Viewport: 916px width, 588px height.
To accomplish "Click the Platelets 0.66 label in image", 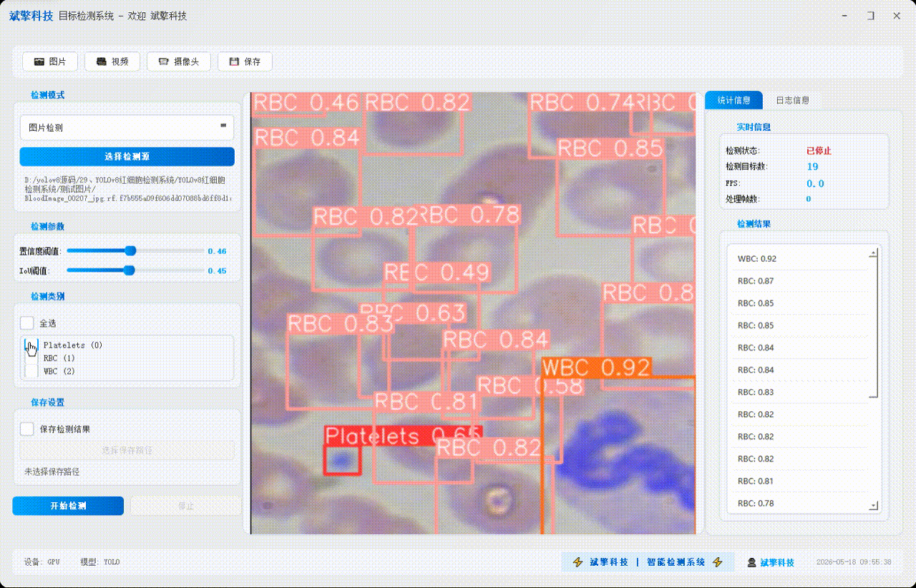I will [403, 436].
